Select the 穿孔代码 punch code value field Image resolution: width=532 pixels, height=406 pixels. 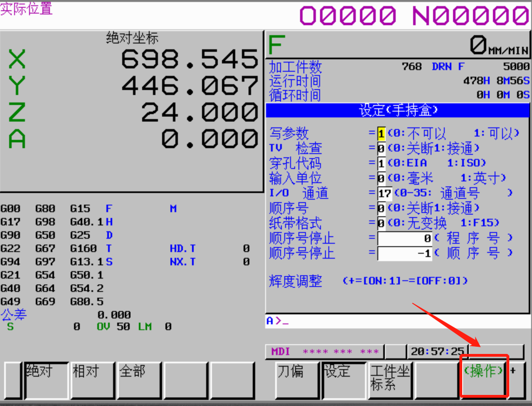coord(381,164)
